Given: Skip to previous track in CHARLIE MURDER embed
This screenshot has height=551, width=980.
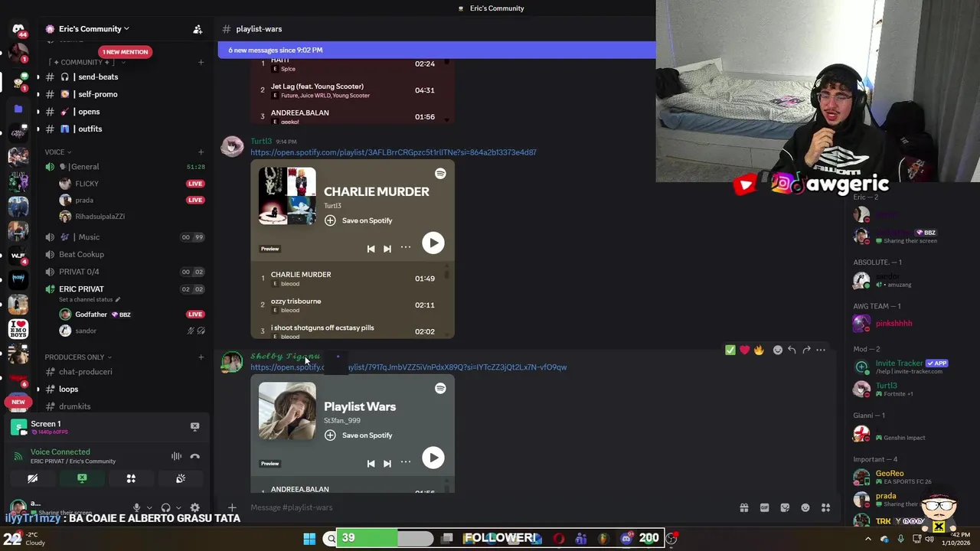Looking at the screenshot, I should pos(371,249).
